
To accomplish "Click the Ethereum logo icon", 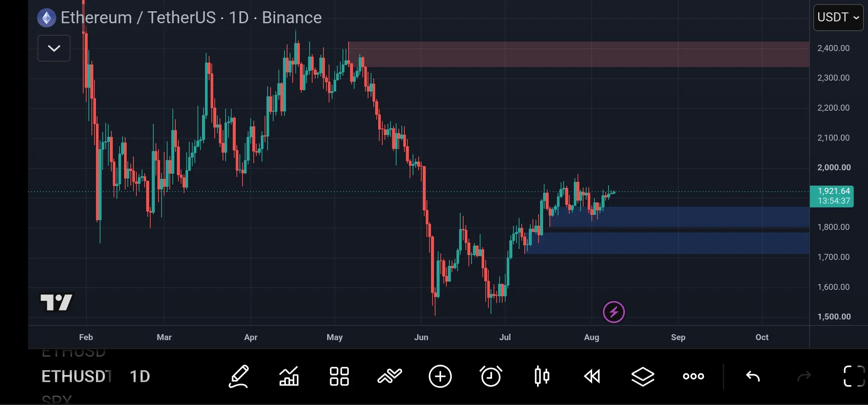I will tap(47, 18).
